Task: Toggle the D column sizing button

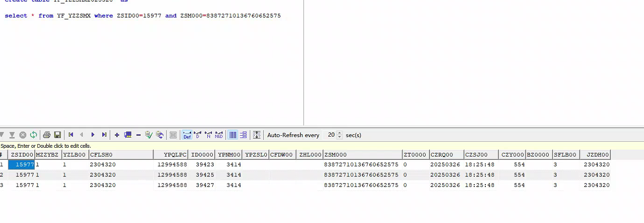Action: (x=198, y=135)
